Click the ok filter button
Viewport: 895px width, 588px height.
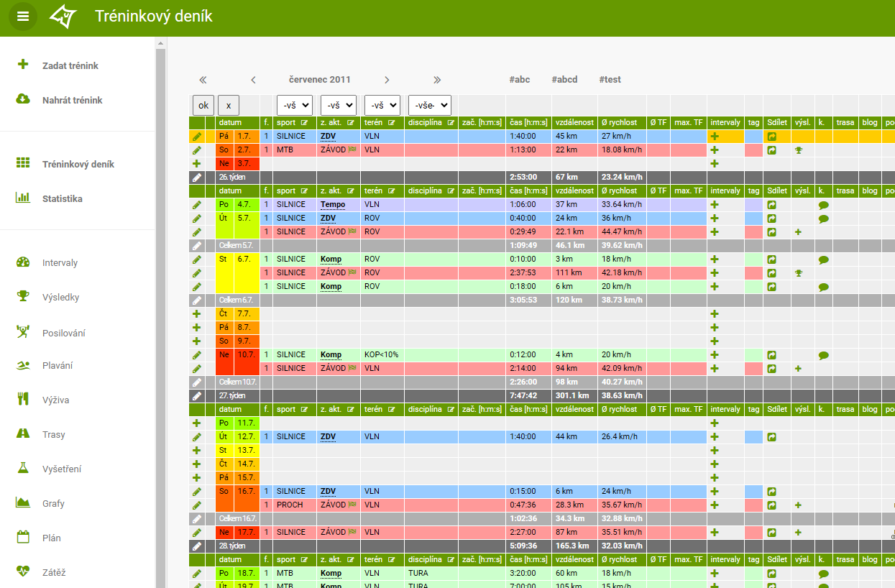[x=203, y=105]
